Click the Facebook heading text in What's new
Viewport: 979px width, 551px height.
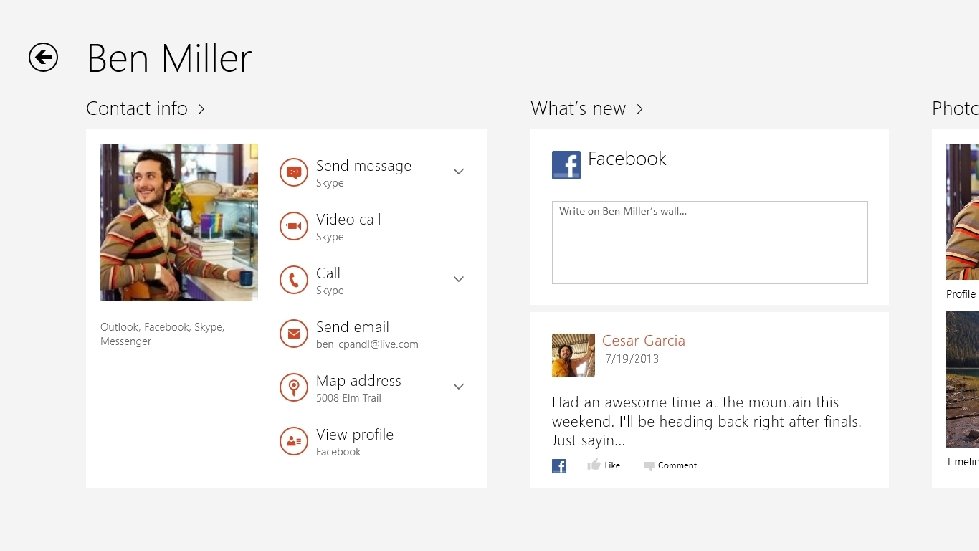pyautogui.click(x=627, y=159)
